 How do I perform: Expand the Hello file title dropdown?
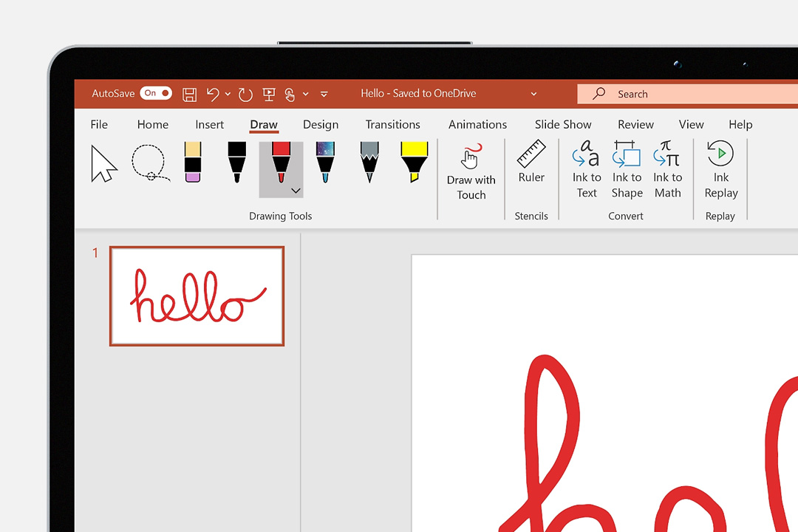(x=533, y=93)
